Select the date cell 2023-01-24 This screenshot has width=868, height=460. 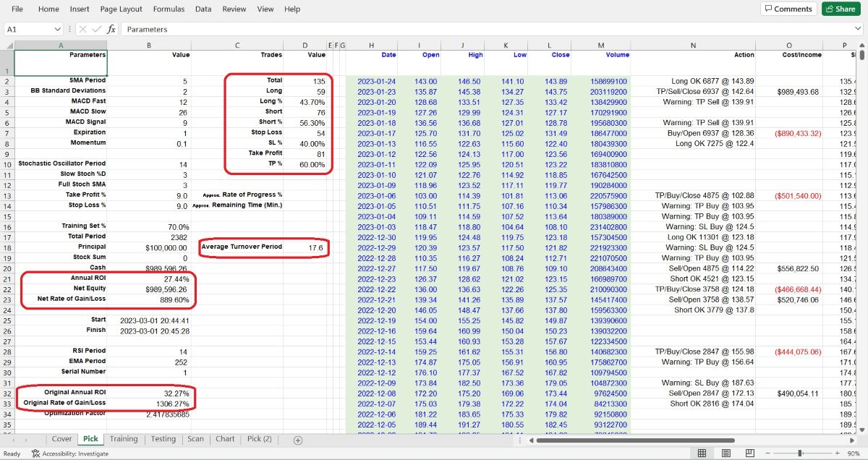pyautogui.click(x=372, y=81)
